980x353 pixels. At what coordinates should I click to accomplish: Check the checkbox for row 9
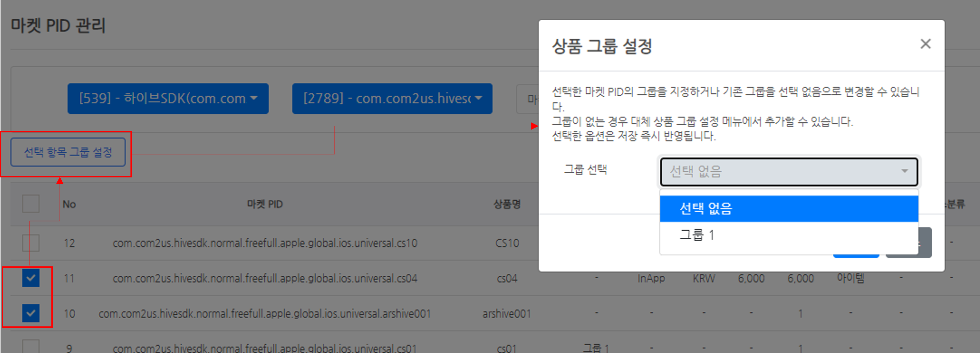pyautogui.click(x=31, y=346)
